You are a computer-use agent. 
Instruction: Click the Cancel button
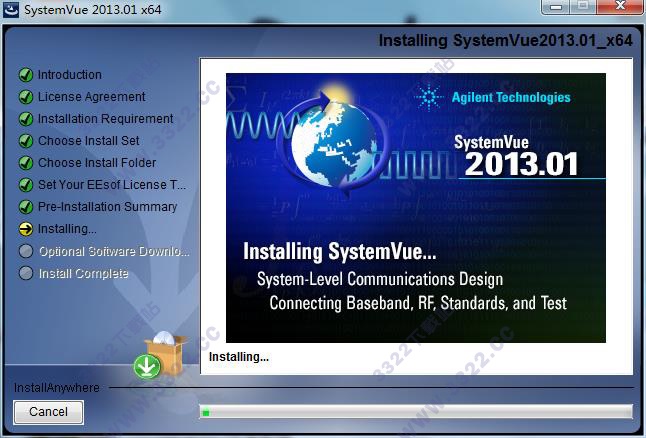(x=48, y=412)
